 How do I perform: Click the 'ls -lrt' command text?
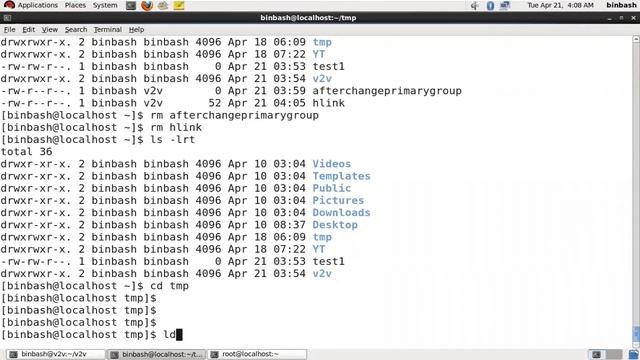point(173,140)
